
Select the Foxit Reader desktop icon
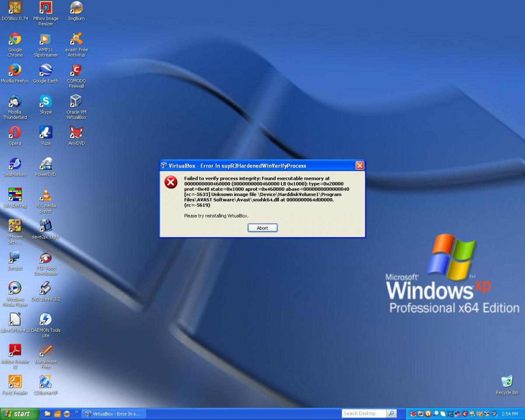pyautogui.click(x=15, y=385)
